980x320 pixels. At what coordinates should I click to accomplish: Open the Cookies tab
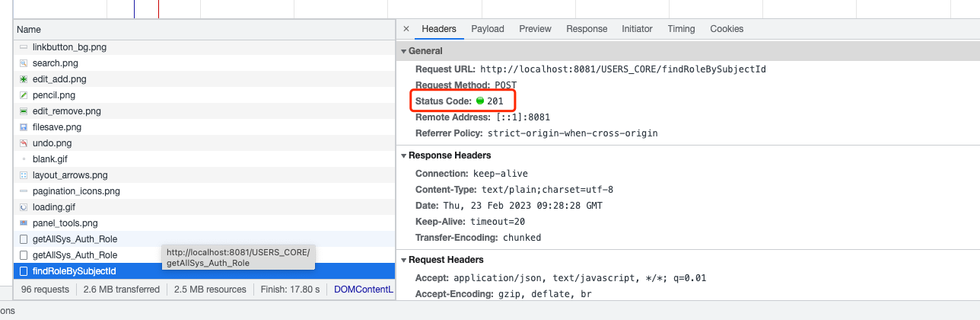coord(727,29)
